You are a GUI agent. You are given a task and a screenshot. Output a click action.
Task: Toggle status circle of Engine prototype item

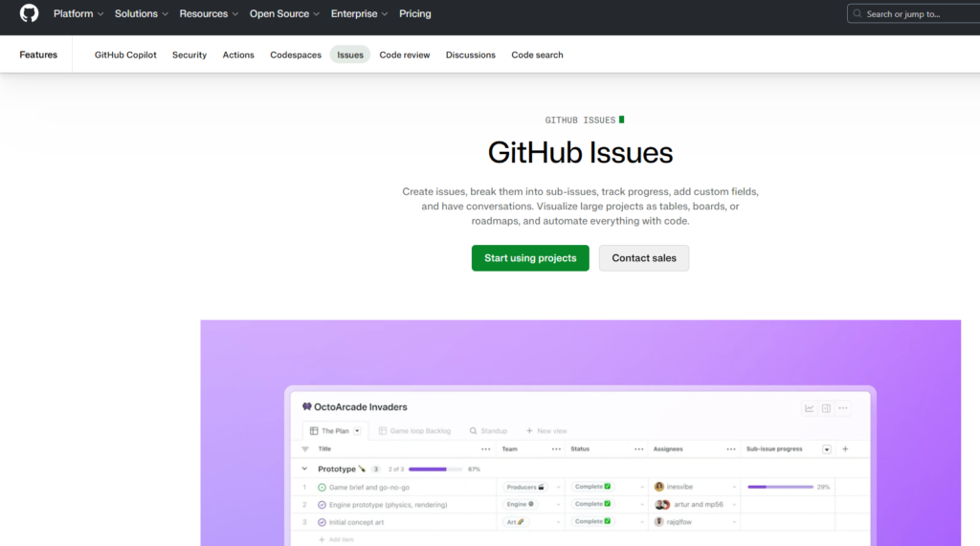point(322,505)
